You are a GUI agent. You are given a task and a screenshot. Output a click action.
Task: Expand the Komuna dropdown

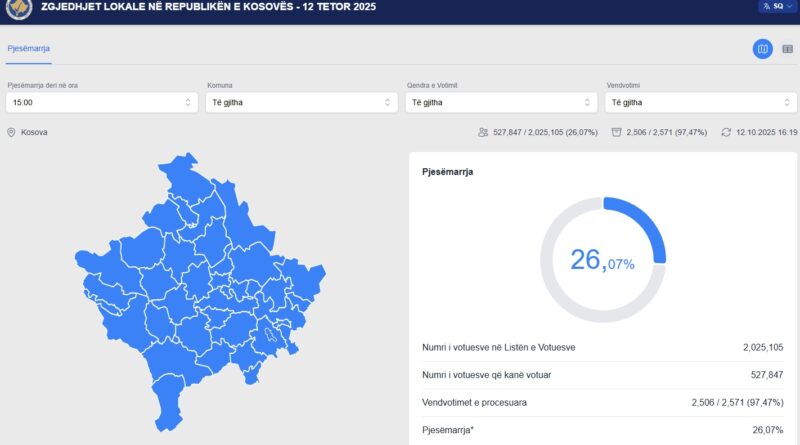[300, 102]
